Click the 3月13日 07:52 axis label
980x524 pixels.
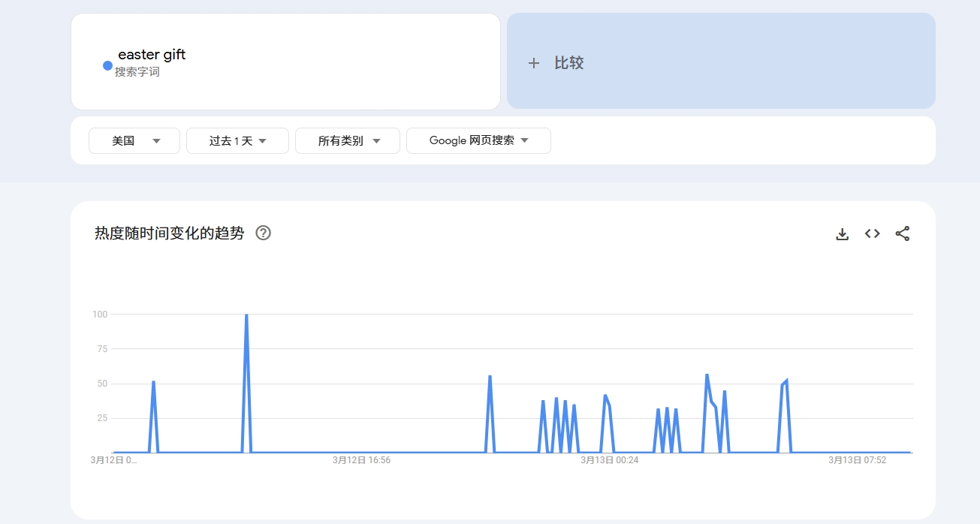pyautogui.click(x=858, y=460)
